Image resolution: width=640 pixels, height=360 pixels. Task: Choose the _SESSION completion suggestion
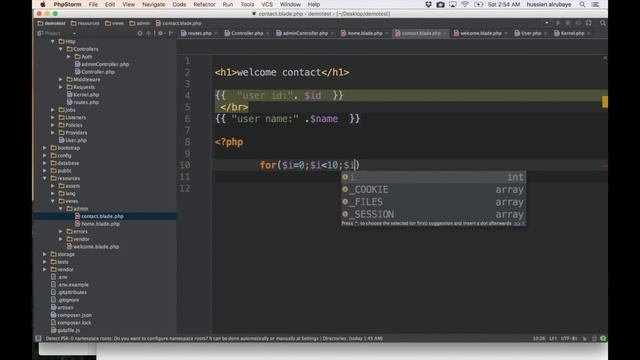click(x=433, y=214)
